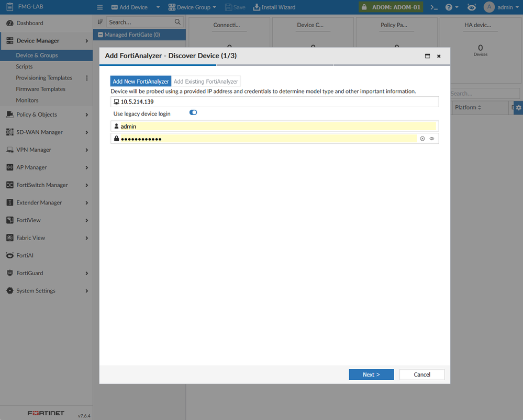Screen dimensions: 523x420
Task: Click the ADOM: ADOM-01 lock badge
Action: 391,7
